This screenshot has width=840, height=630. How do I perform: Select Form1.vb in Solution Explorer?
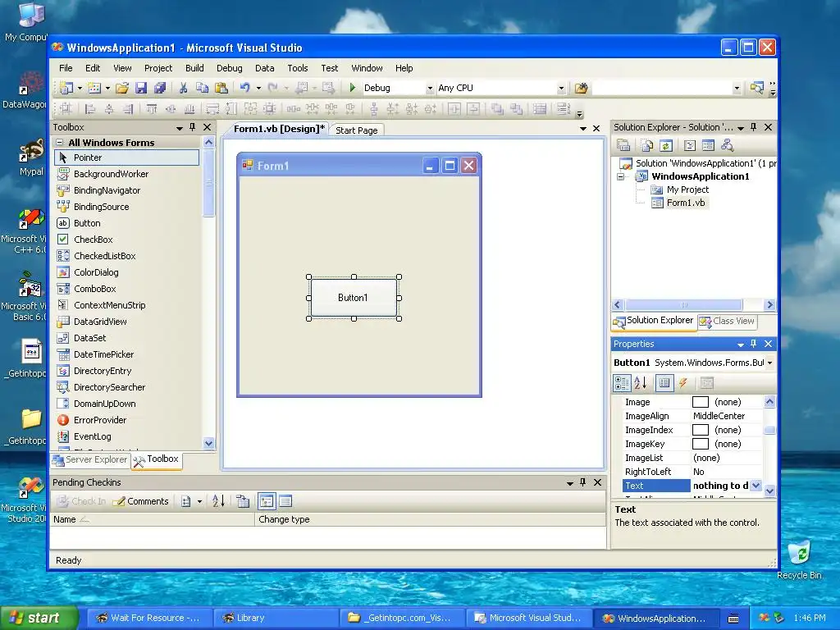tap(685, 203)
